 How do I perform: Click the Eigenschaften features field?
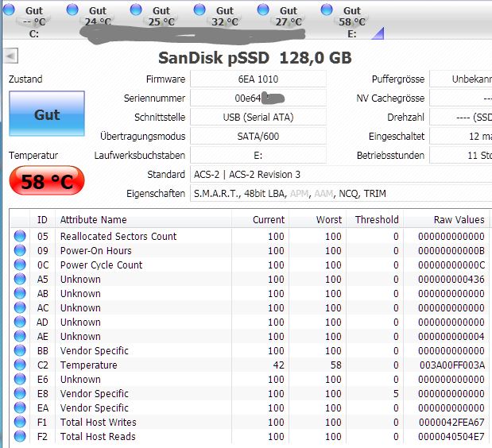click(x=341, y=194)
